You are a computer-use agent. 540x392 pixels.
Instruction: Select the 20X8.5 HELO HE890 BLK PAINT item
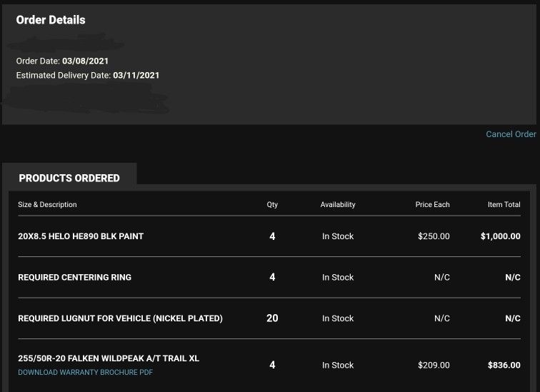click(x=81, y=236)
